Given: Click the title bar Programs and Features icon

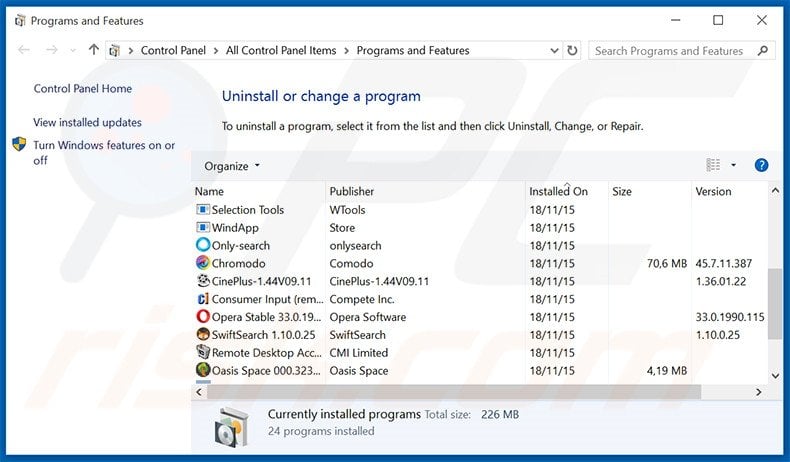Looking at the screenshot, I should [x=20, y=21].
